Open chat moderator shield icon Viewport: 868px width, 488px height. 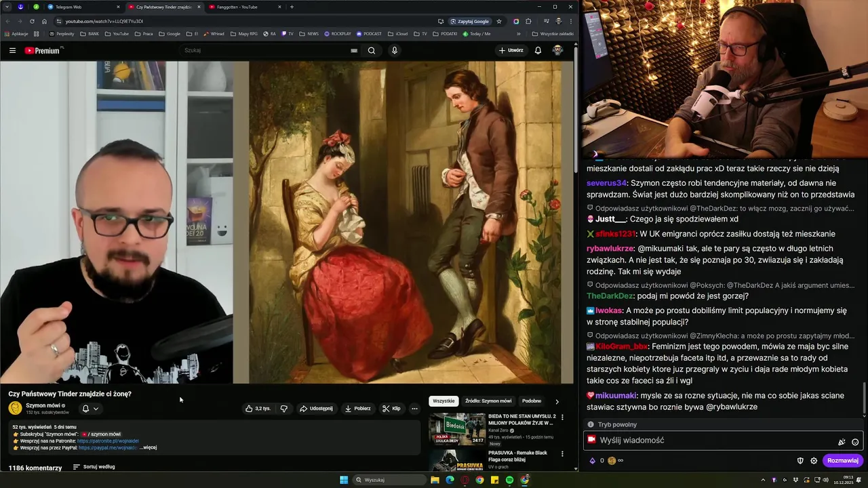[801, 461]
